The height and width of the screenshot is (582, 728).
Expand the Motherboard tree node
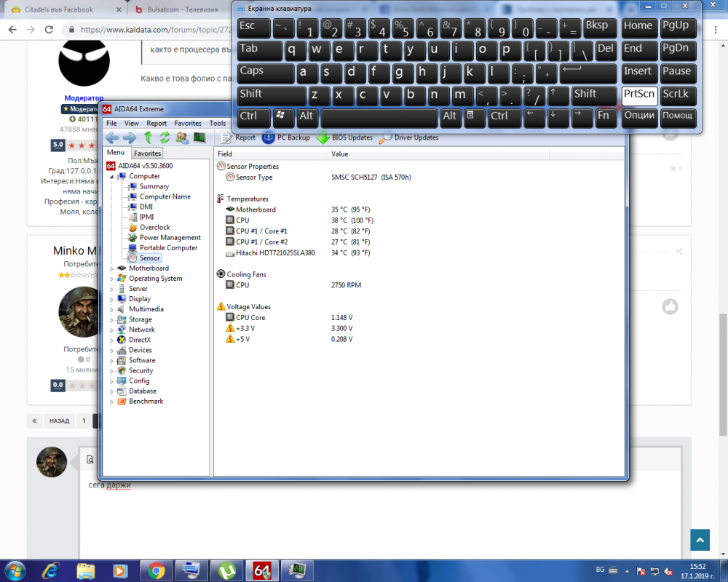[x=111, y=268]
